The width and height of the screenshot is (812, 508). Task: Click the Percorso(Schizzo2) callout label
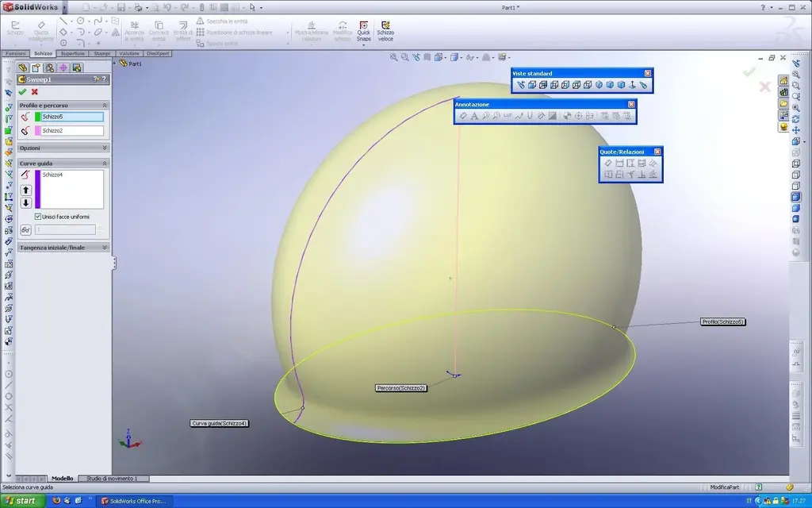pyautogui.click(x=401, y=388)
